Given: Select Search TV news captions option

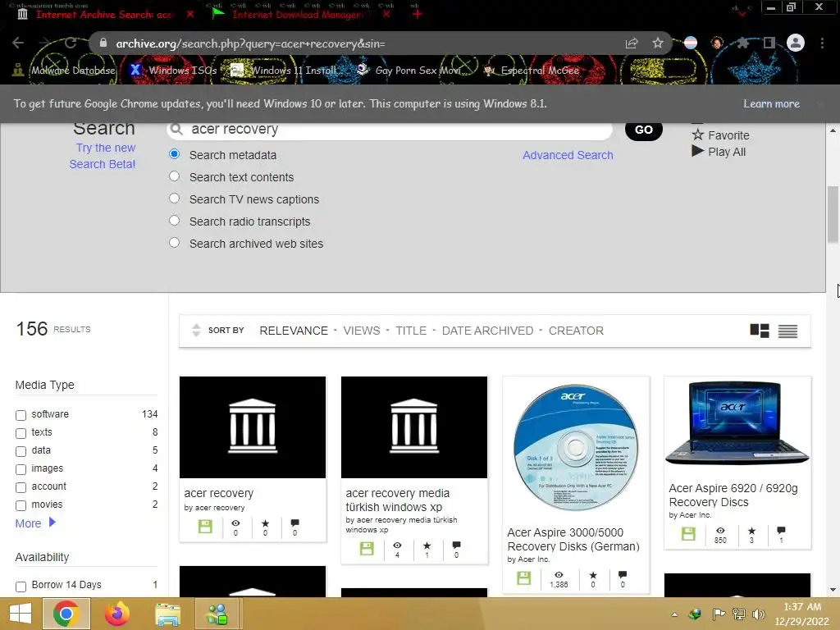Looking at the screenshot, I should click(174, 199).
